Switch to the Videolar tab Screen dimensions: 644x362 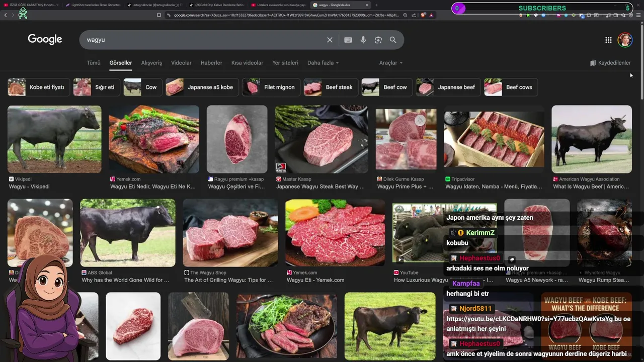(x=181, y=63)
